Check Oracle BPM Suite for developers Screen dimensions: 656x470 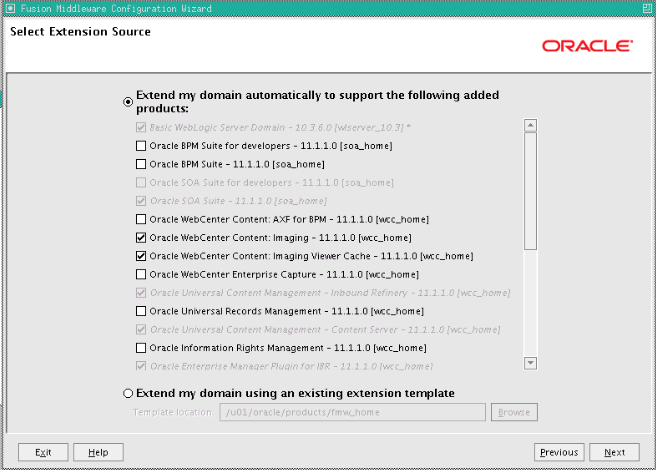pos(141,146)
